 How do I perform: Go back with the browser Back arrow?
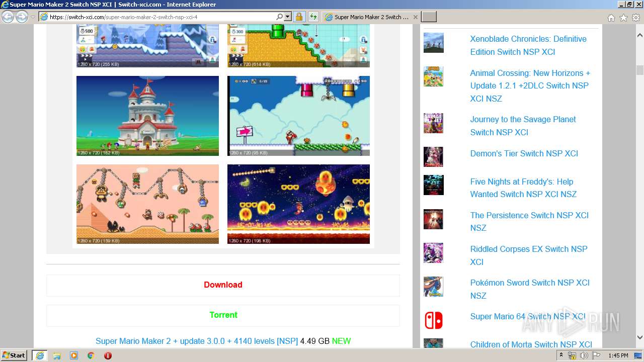8,17
